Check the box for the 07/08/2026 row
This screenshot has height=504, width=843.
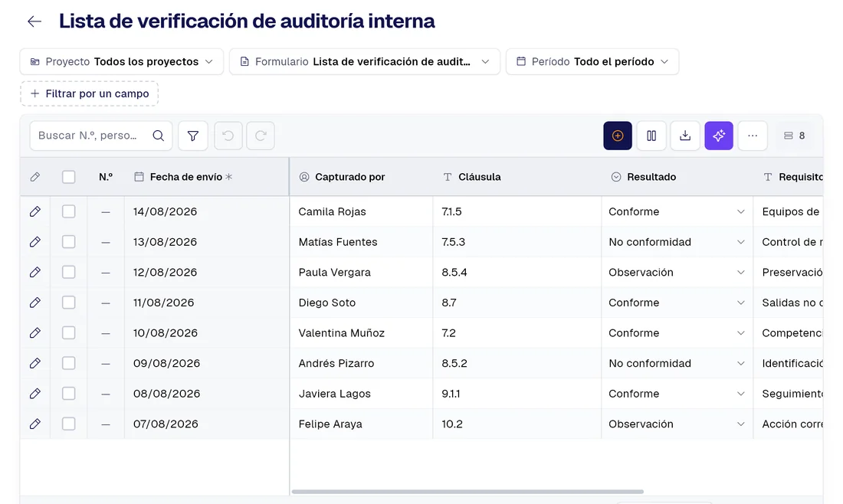click(x=69, y=424)
